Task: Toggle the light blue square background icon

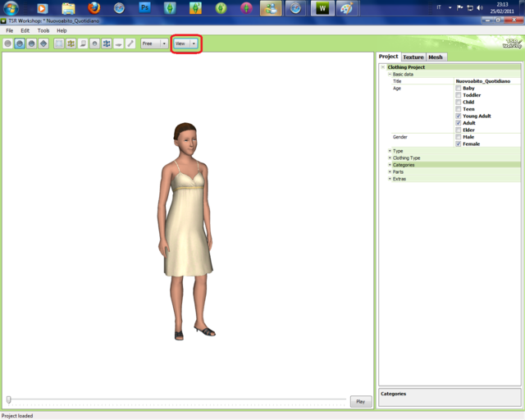Action: tap(59, 43)
